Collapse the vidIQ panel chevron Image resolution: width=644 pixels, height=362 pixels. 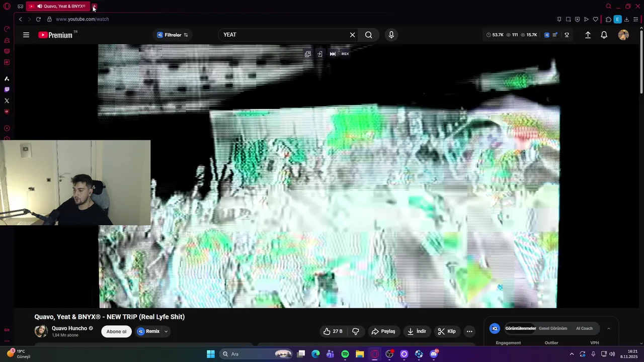point(608,328)
